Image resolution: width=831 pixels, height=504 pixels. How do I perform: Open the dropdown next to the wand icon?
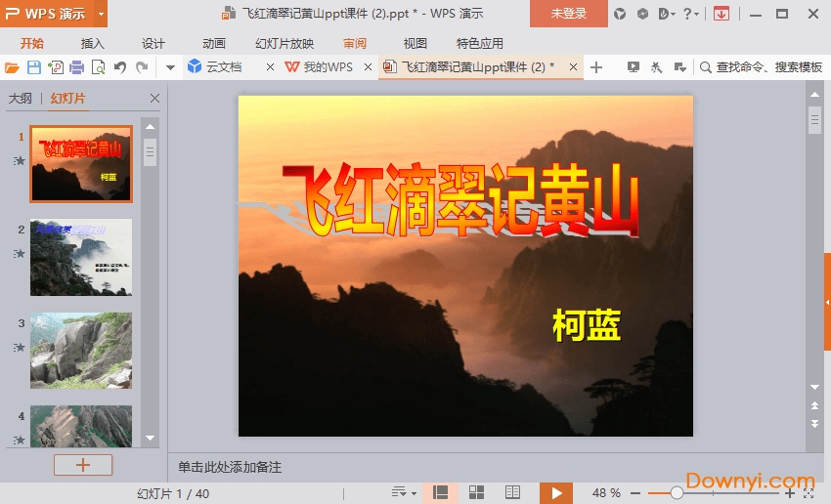(x=680, y=67)
